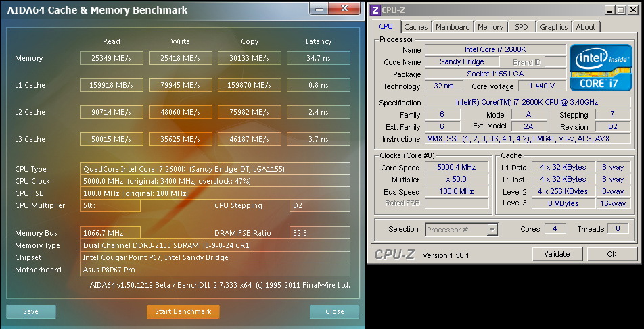This screenshot has height=329, width=644.
Task: Click the Chipset Intel Cougar Point field
Action: [215, 257]
